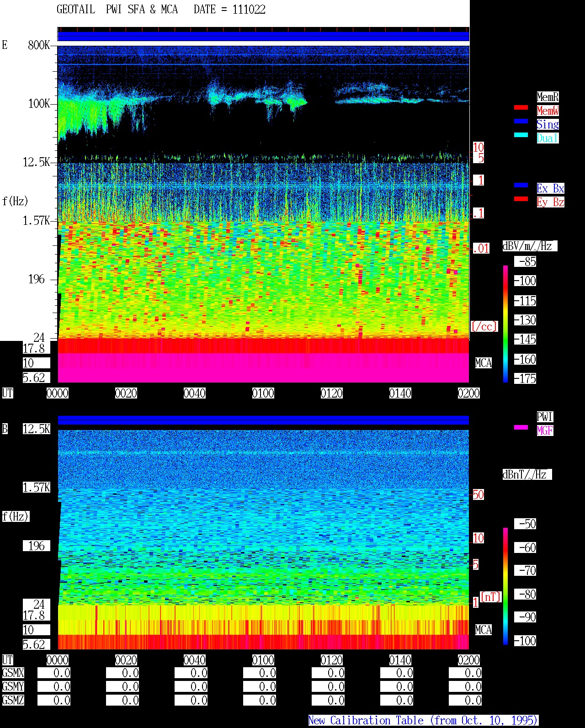585x728 pixels.
Task: Click the 0020 UT label under electric spectrogram
Action: pyautogui.click(x=126, y=393)
